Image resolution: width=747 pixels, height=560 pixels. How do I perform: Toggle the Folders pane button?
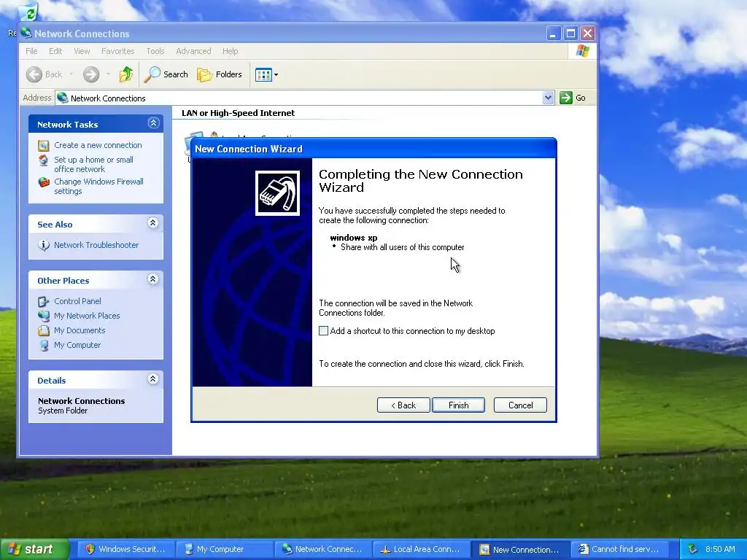tap(220, 74)
